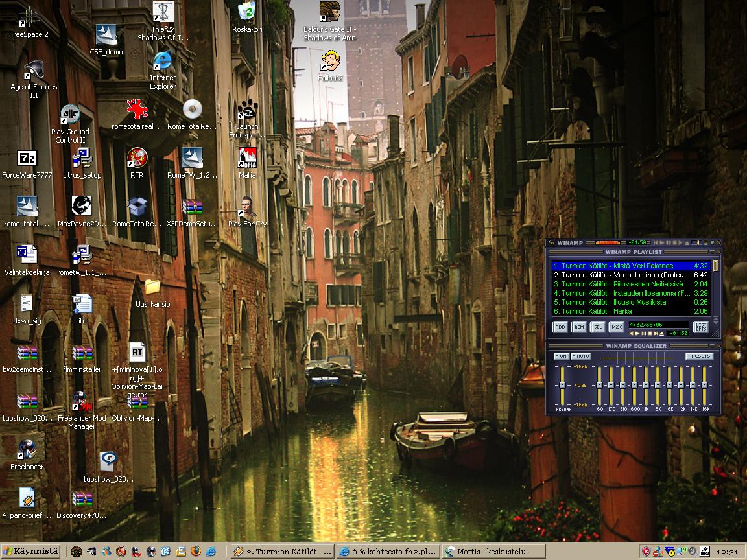The image size is (747, 560).
Task: Click stop in the playlist mini controls
Action: (x=650, y=333)
